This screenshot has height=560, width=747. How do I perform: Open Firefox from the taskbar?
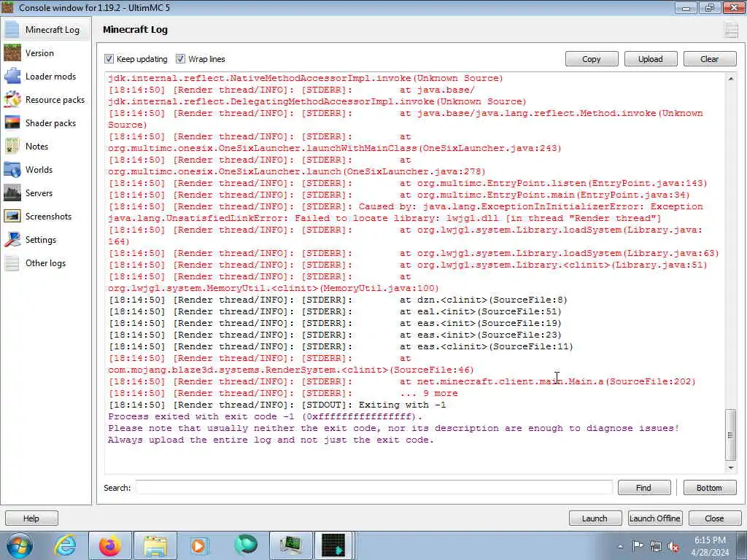coord(110,545)
